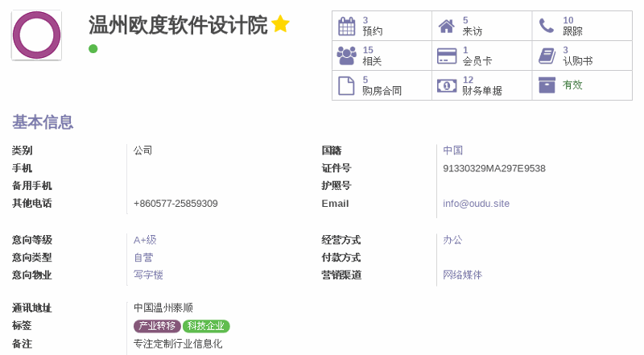Image resolution: width=644 pixels, height=355 pixels.
Task: Open the 自营 intention type link
Action: pos(143,258)
